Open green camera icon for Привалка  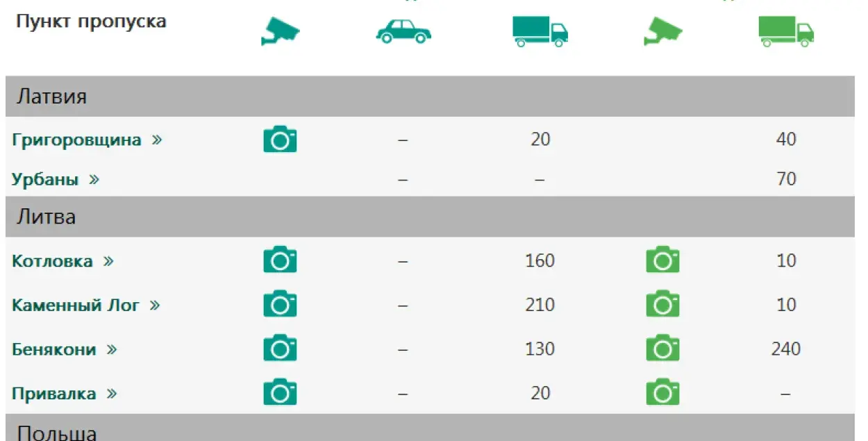coord(662,392)
